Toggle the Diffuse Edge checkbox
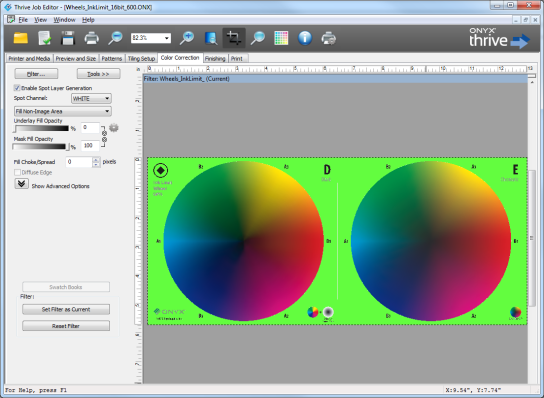Viewport: 544px width, 398px height. click(17, 172)
